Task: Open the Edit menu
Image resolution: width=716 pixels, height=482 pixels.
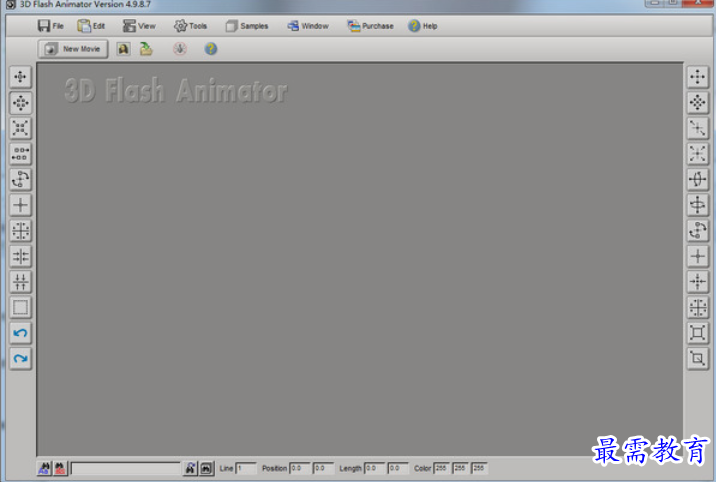Action: 91,26
